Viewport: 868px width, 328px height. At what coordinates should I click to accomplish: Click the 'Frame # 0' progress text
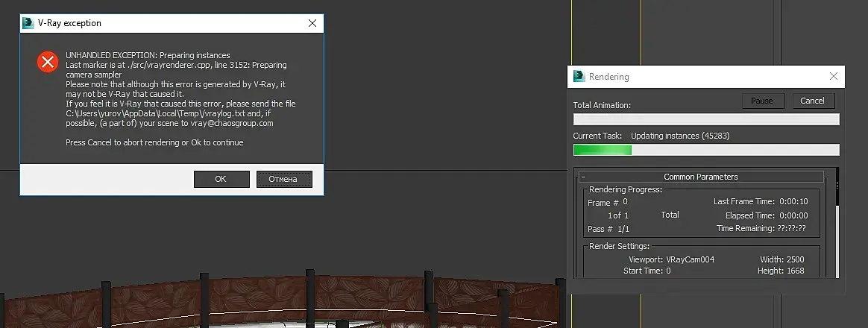pyautogui.click(x=608, y=203)
